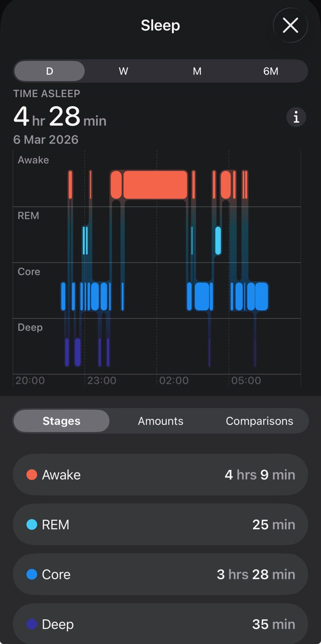Screen dimensions: 321x644
Task: Tap the info icon beside time asleep
Action: tap(296, 118)
